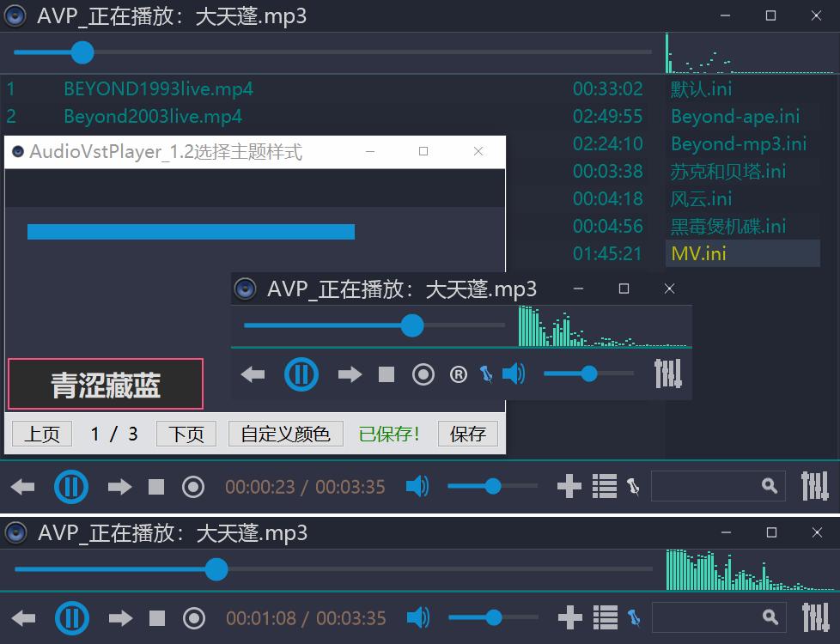840x644 pixels.
Task: Click the add file plus icon
Action: 569,486
